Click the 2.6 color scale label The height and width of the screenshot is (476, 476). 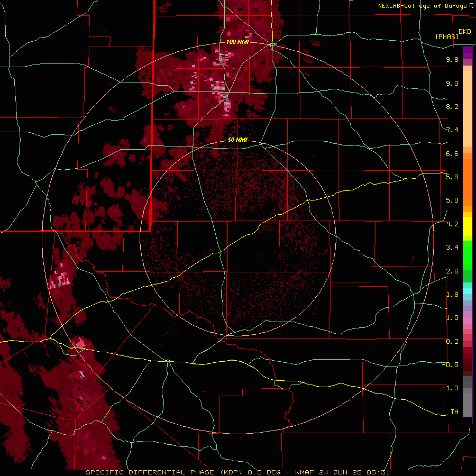click(x=452, y=271)
